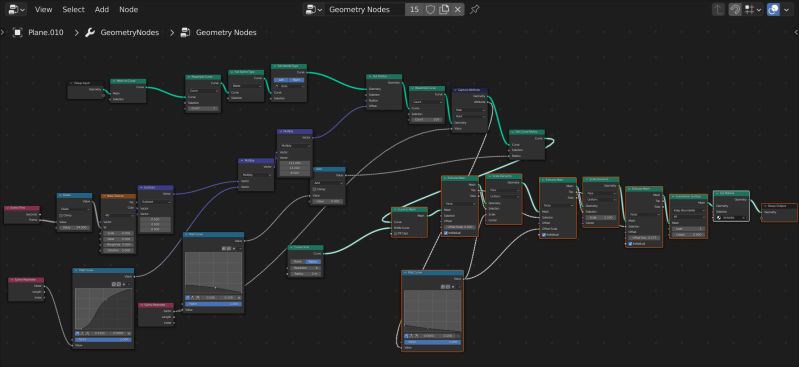This screenshot has height=367, width=799.
Task: Open the Node menu
Action: pos(128,9)
